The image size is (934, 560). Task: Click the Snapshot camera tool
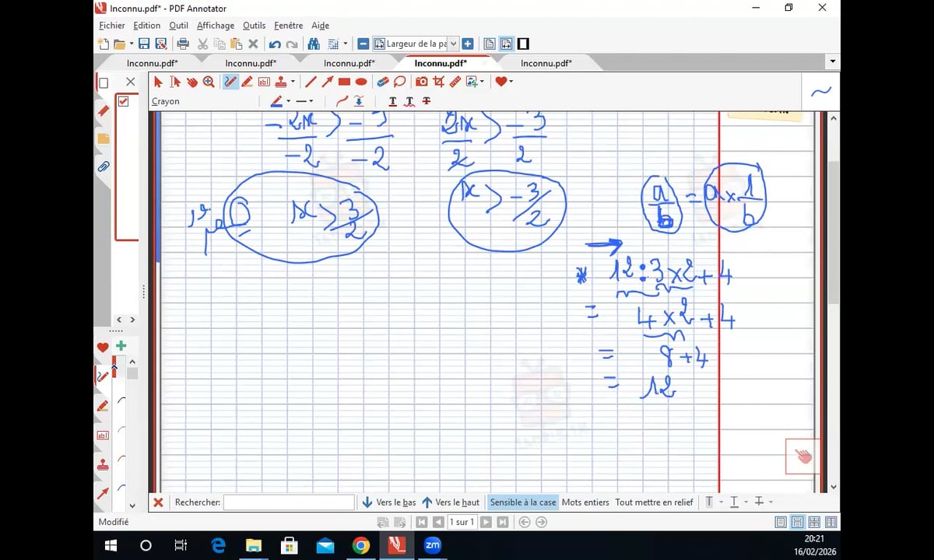click(x=421, y=82)
